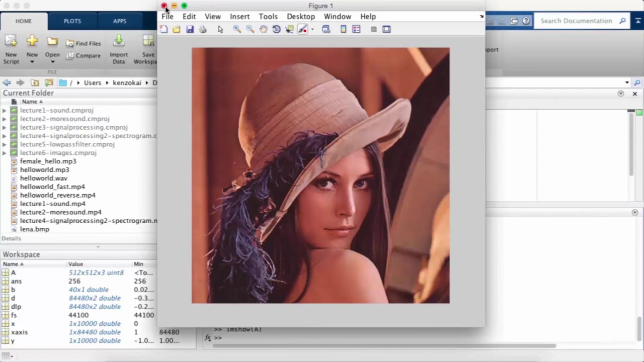The width and height of the screenshot is (644, 362).
Task: Click the New Figure icon in Figure 1 toolbar
Action: pyautogui.click(x=164, y=30)
